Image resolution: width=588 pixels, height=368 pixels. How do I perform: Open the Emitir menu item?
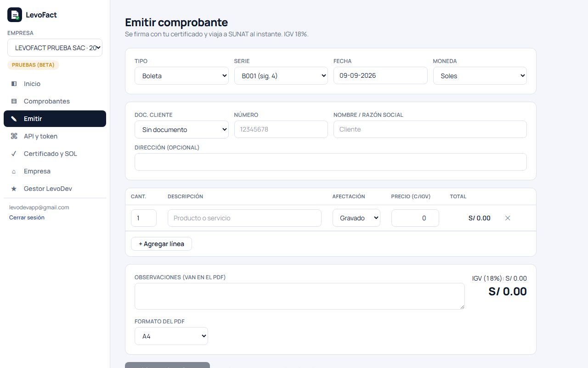55,119
